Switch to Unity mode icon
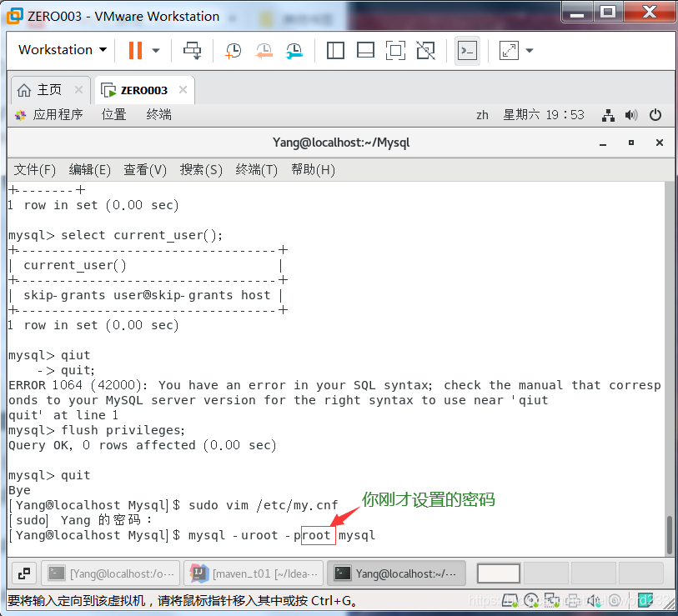 (x=425, y=51)
